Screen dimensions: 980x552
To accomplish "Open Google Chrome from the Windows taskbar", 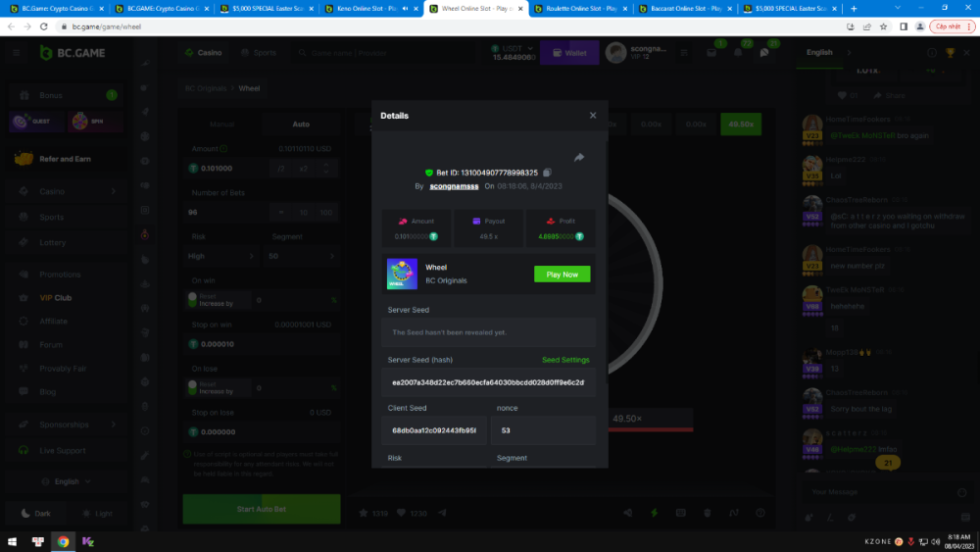I will pos(63,541).
